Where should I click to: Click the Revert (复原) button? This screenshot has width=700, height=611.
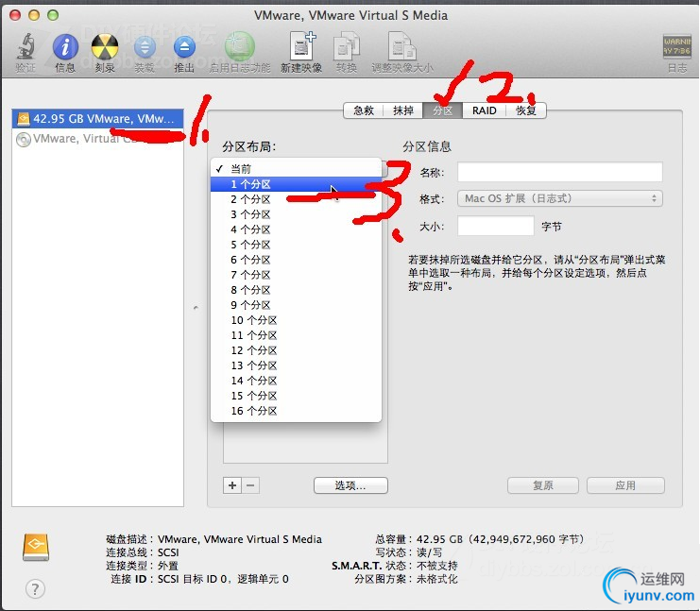[x=543, y=485]
